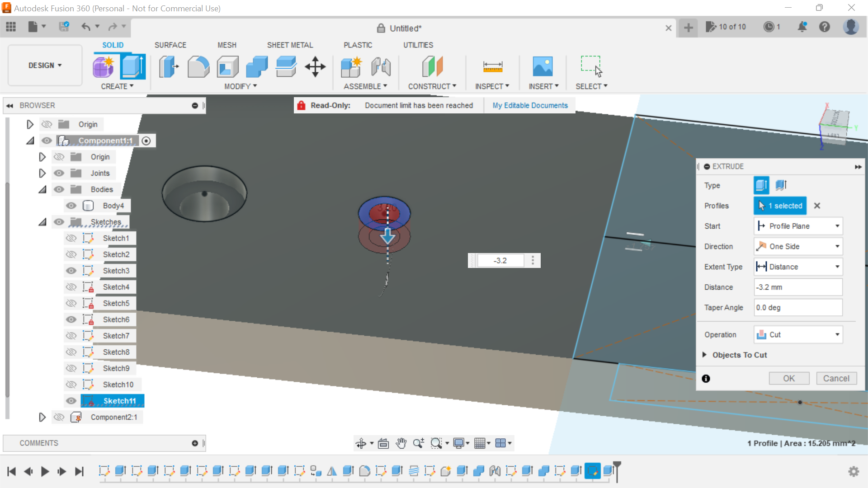Switch to the SURFACE tab

[170, 45]
